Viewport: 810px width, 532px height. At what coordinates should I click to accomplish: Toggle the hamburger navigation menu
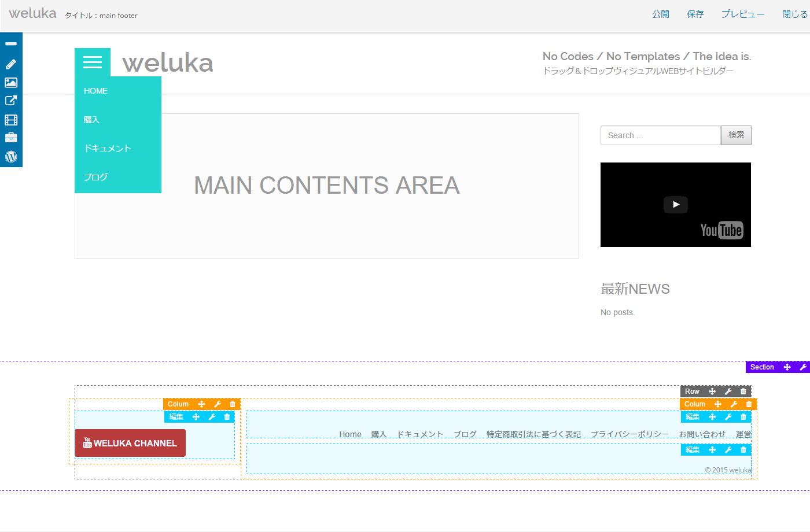(x=93, y=62)
